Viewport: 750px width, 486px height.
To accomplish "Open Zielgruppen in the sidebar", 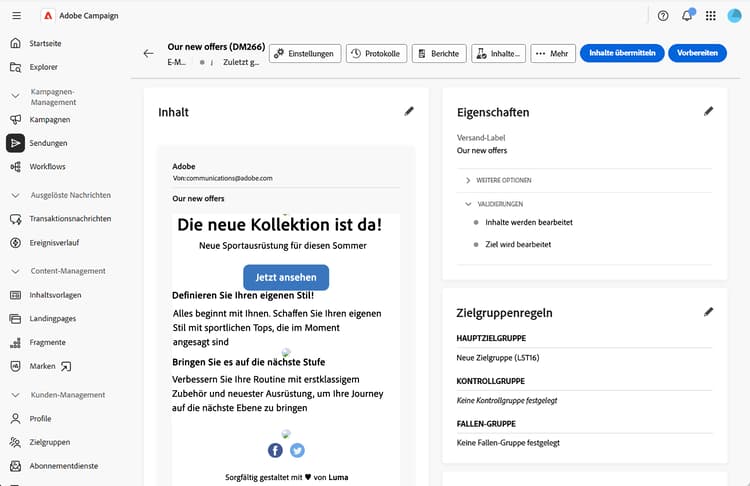I will pyautogui.click(x=50, y=442).
